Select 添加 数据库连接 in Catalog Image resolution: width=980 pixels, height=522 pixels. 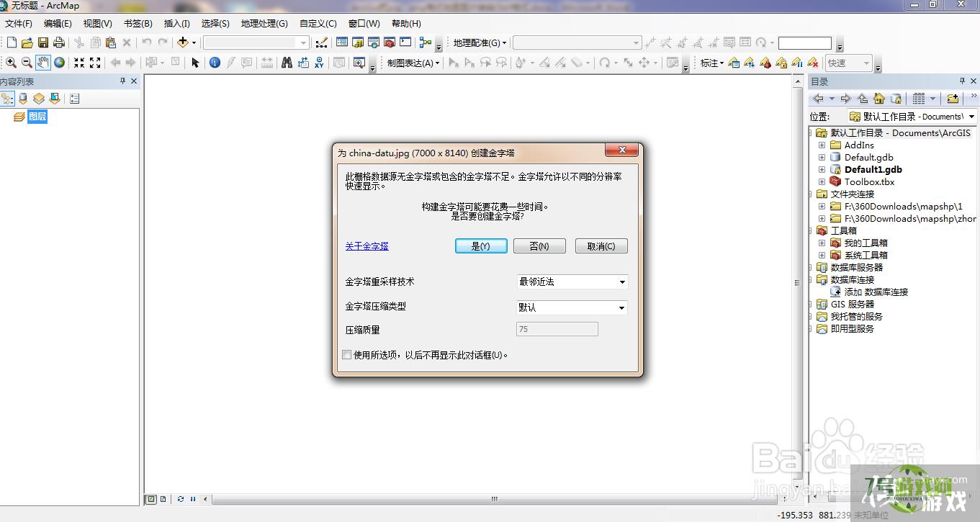876,292
